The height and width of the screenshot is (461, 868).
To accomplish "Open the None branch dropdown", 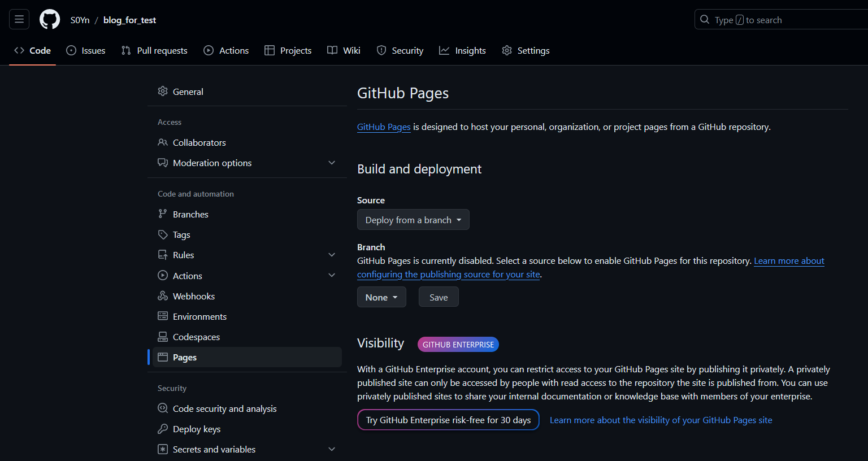I will coord(381,297).
